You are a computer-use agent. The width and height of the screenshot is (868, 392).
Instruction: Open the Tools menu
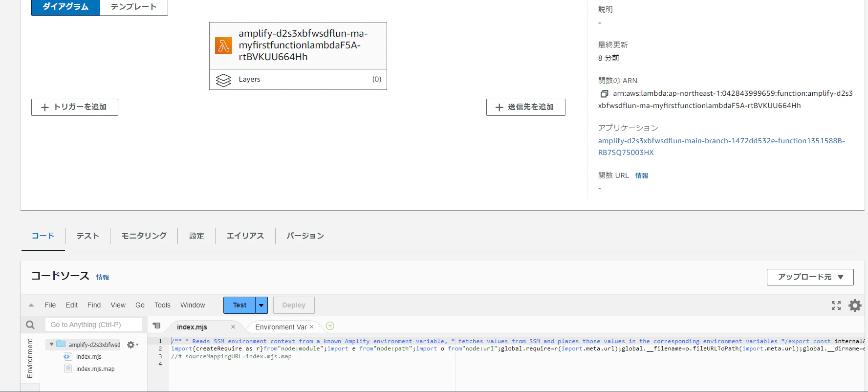pos(162,305)
